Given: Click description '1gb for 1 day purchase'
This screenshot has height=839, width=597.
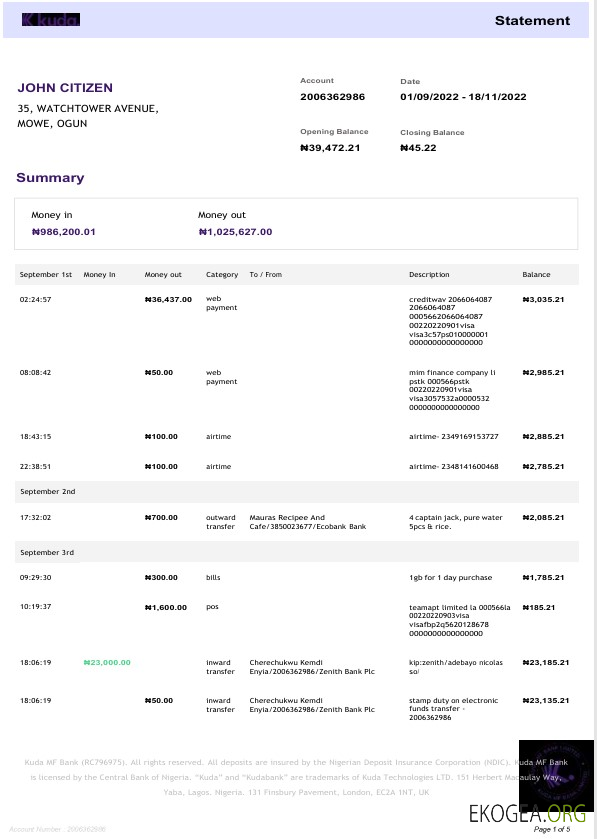Looking at the screenshot, I should [x=450, y=577].
